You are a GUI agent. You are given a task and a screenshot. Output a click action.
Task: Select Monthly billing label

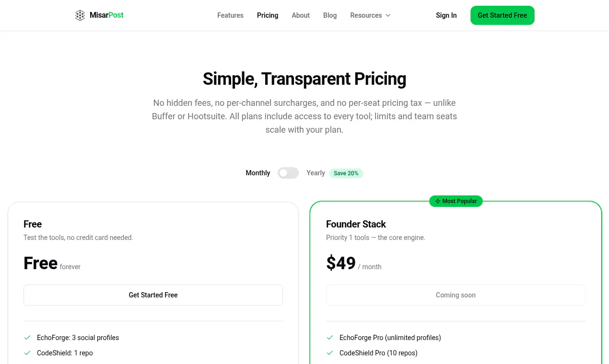[258, 173]
